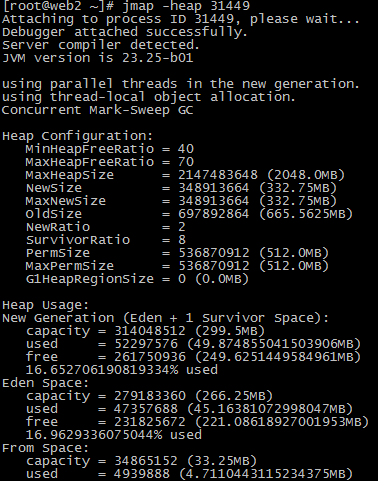Click the MaxNewSize row label
The width and height of the screenshot is (378, 481).
tap(66, 201)
